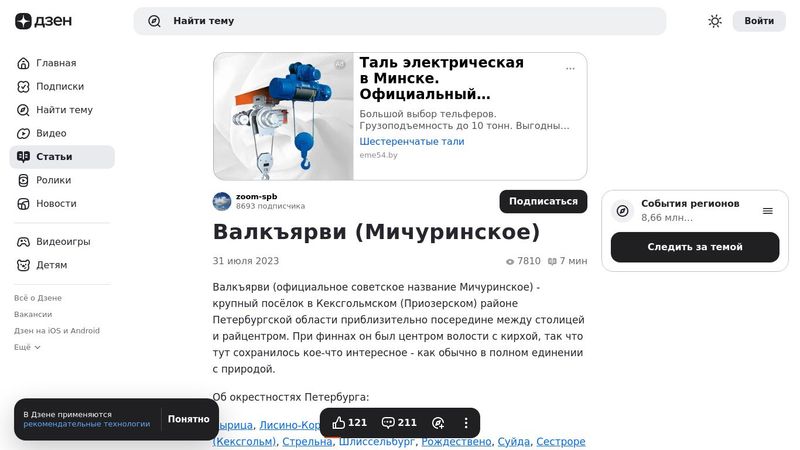
Task: Open comments via the 211 bubble icon
Action: (x=388, y=422)
